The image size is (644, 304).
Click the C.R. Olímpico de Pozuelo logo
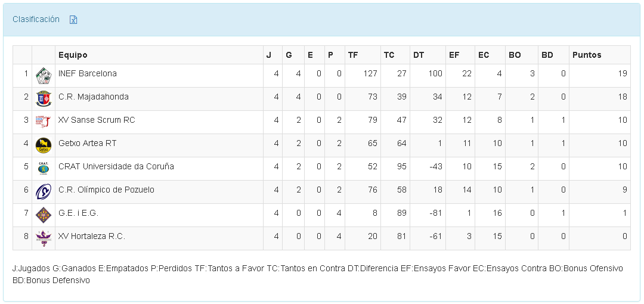[44, 192]
